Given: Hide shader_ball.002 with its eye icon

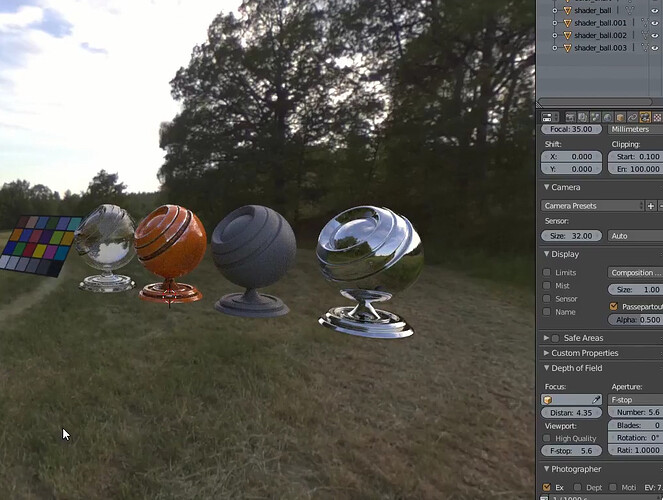Looking at the screenshot, I should pyautogui.click(x=655, y=36).
